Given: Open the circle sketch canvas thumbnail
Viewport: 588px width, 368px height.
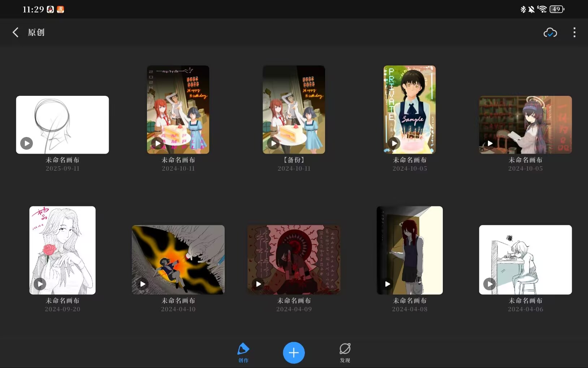Looking at the screenshot, I should click(x=62, y=125).
